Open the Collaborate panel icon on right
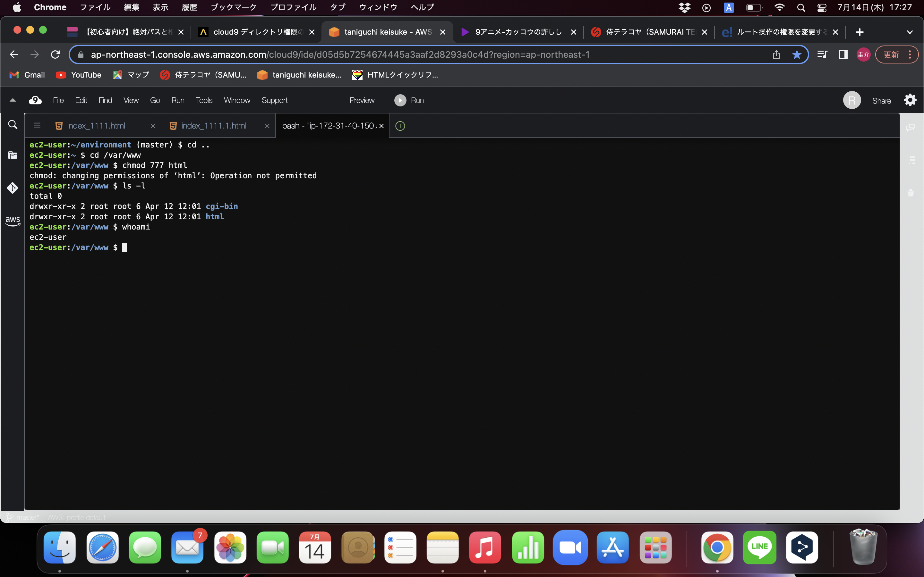 910,127
